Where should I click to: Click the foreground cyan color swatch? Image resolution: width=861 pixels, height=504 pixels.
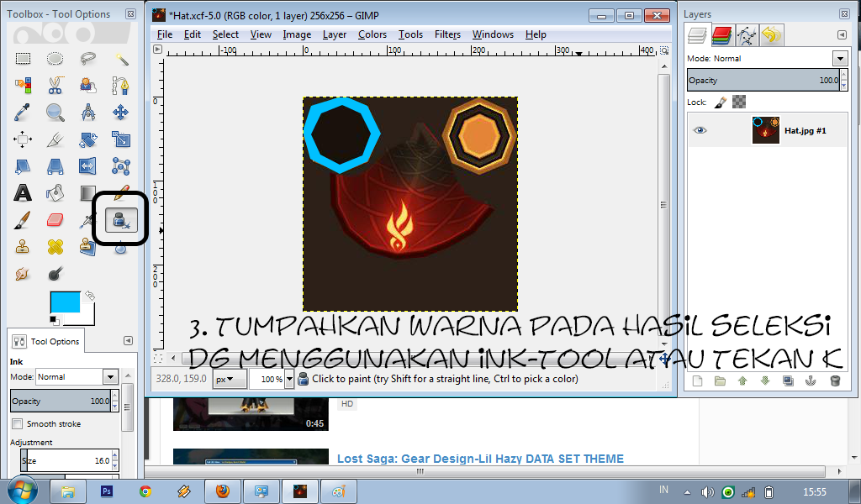pos(64,302)
